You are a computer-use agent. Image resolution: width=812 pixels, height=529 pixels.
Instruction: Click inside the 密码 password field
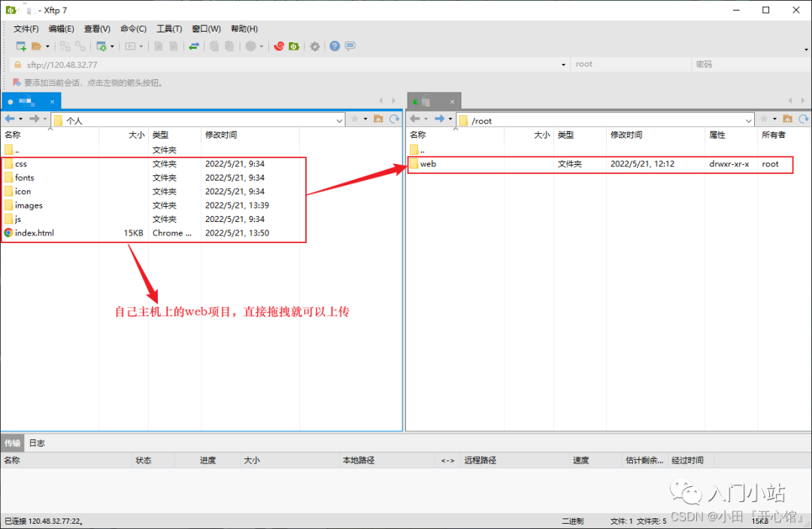[x=744, y=64]
